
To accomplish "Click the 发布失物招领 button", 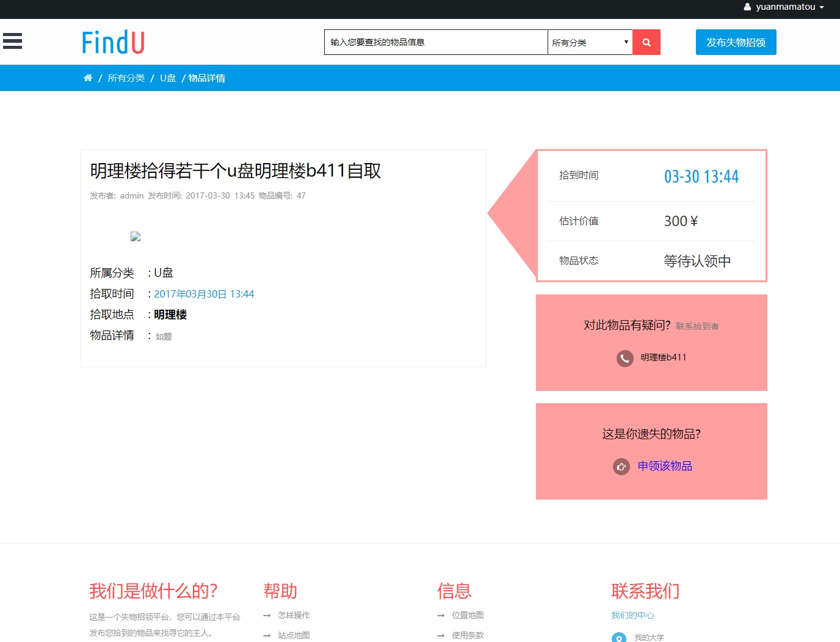I will 736,42.
